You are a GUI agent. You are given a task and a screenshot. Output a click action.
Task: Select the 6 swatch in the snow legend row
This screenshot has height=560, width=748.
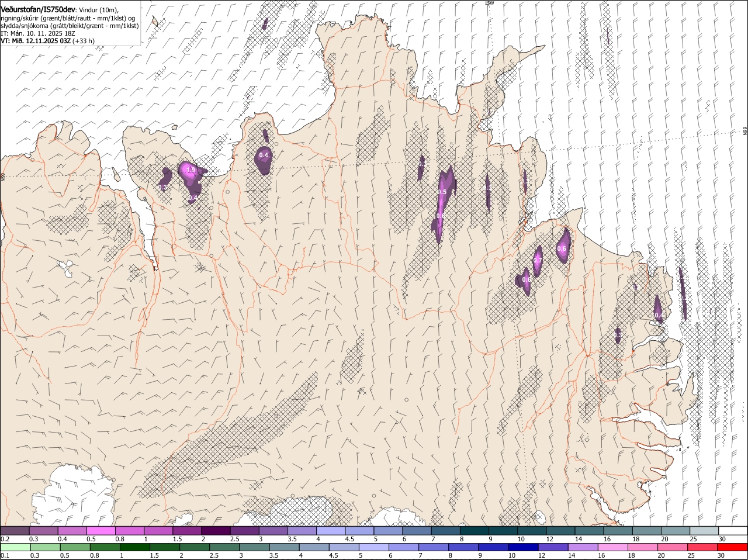pyautogui.click(x=417, y=531)
